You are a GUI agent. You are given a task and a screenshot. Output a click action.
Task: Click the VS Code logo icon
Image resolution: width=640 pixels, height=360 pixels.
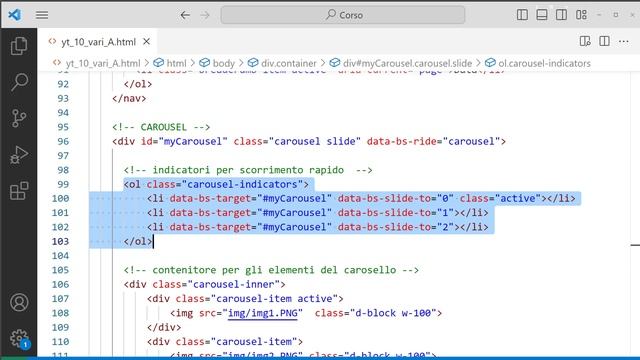(x=15, y=15)
